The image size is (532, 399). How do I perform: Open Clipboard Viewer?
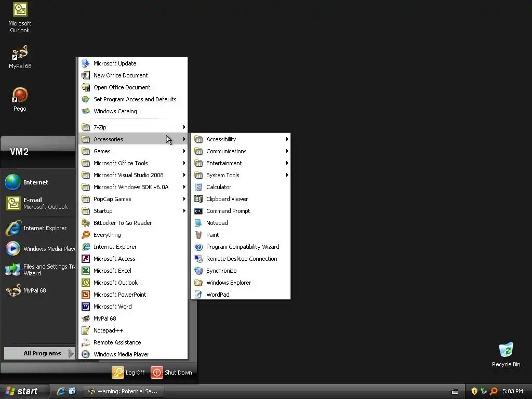pyautogui.click(x=241, y=199)
